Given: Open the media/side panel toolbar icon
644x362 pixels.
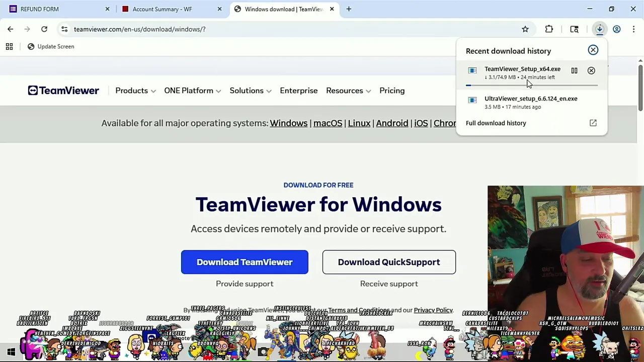Looking at the screenshot, I should point(574,29).
